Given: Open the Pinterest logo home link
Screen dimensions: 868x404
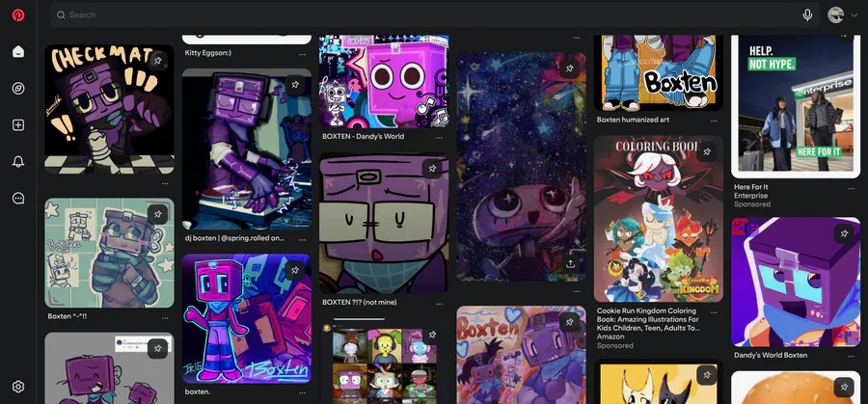Looking at the screenshot, I should 18,14.
